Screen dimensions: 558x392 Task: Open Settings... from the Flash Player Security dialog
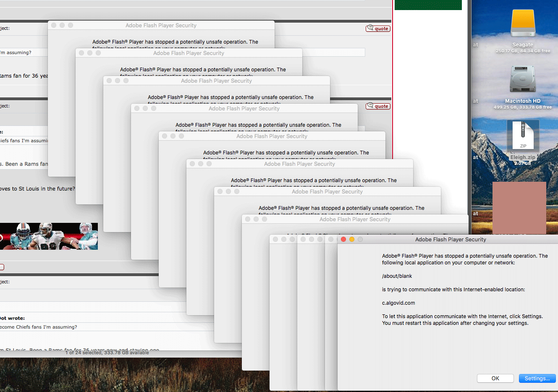[537, 378]
